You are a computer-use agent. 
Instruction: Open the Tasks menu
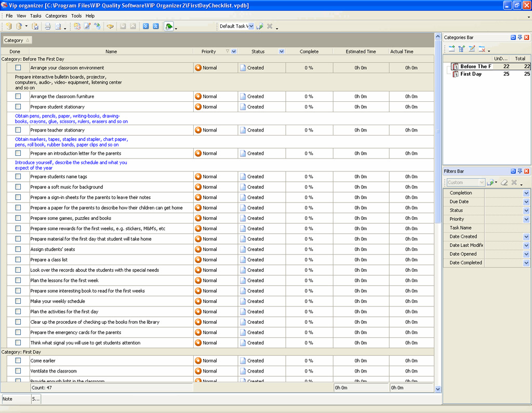pos(35,16)
